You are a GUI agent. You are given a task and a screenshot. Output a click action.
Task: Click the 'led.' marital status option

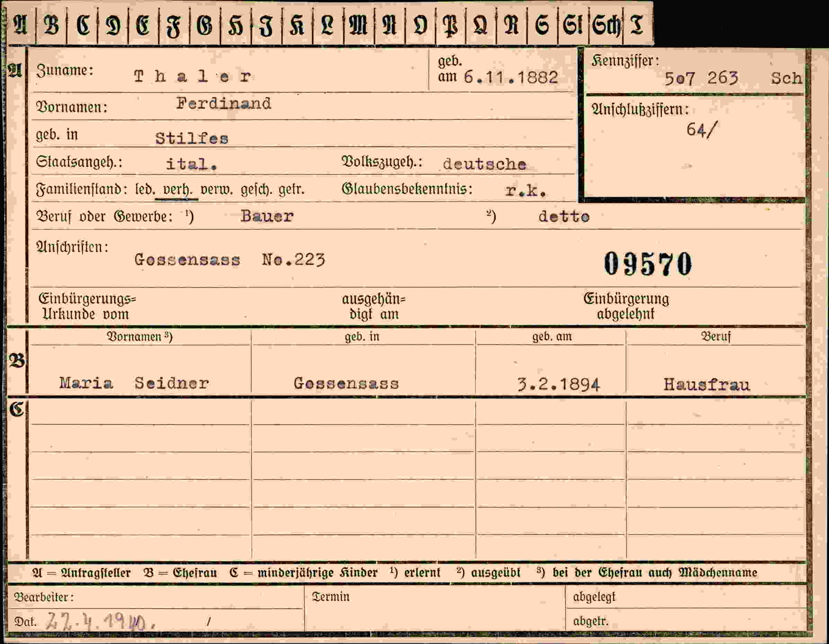point(145,189)
